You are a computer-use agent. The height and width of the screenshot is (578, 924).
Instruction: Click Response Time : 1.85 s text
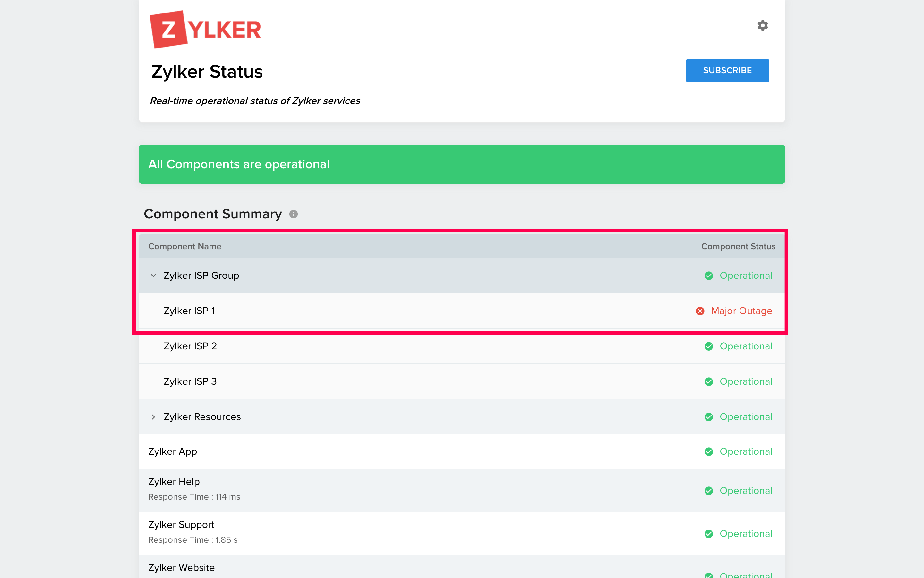(x=193, y=540)
